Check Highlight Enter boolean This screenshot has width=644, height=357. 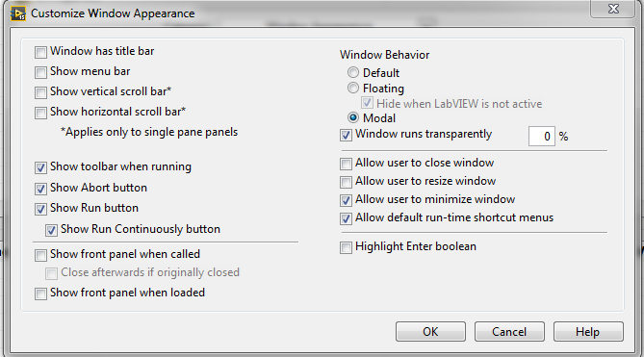346,248
